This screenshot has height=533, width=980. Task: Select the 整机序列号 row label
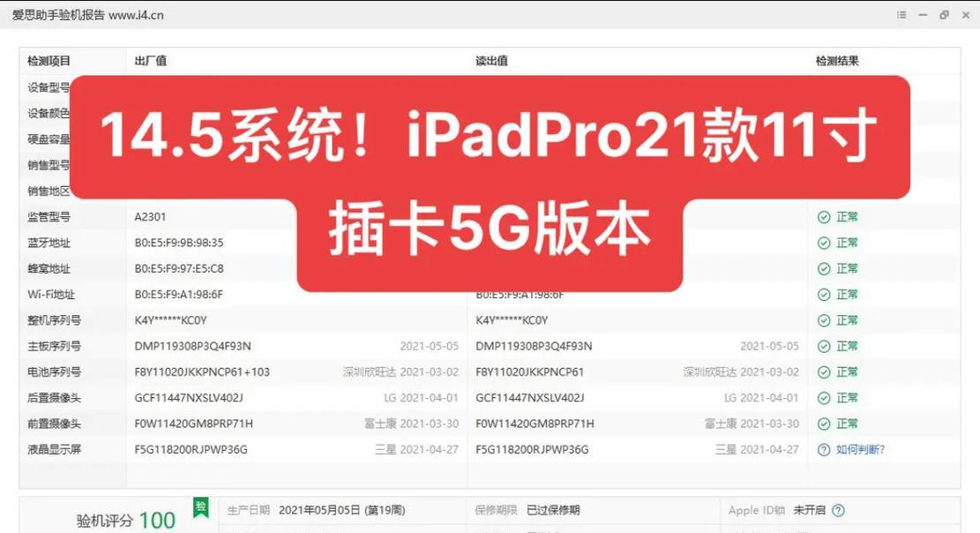pyautogui.click(x=55, y=320)
